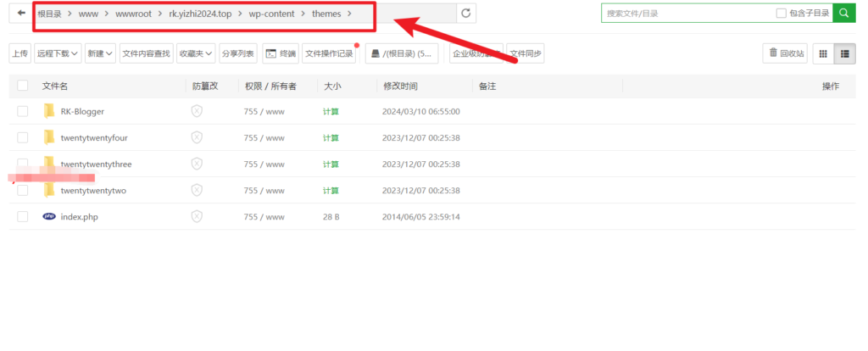Click tamper-proof shield for RK-Blogger
Image resolution: width=868 pixels, height=351 pixels.
[197, 111]
